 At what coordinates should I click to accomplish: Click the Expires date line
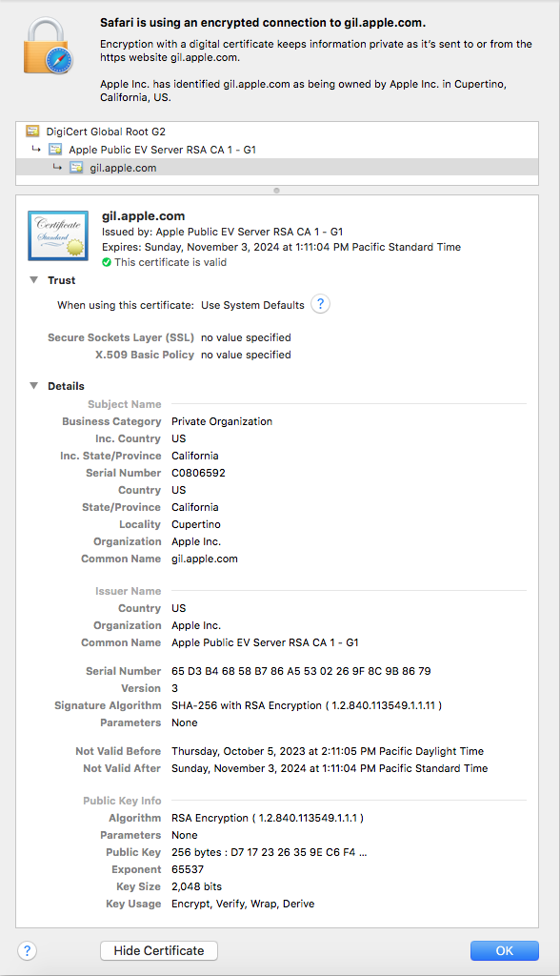281,247
